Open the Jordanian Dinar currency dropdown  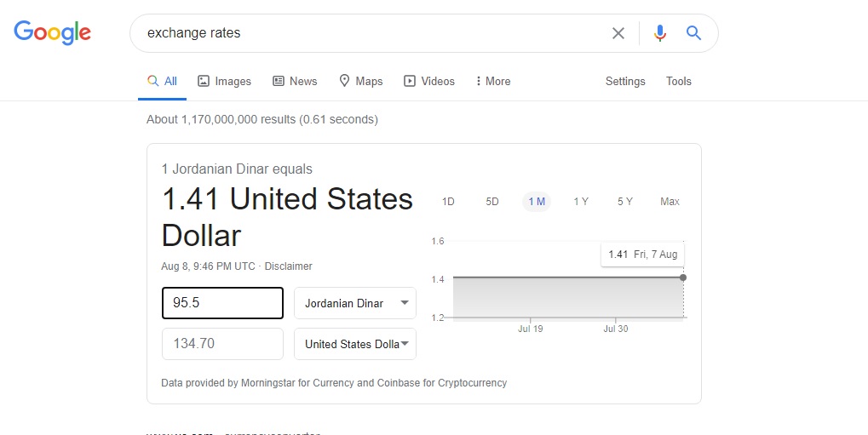355,303
